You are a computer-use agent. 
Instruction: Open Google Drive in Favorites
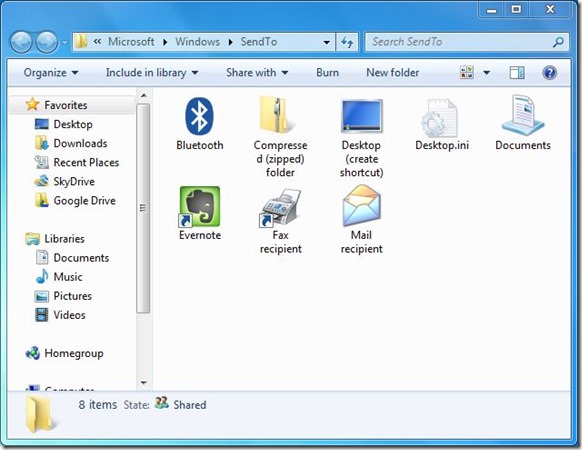coord(85,200)
